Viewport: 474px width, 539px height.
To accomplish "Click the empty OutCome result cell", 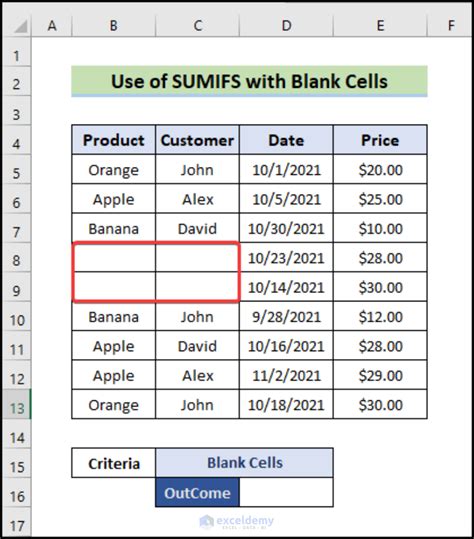I will 286,493.
